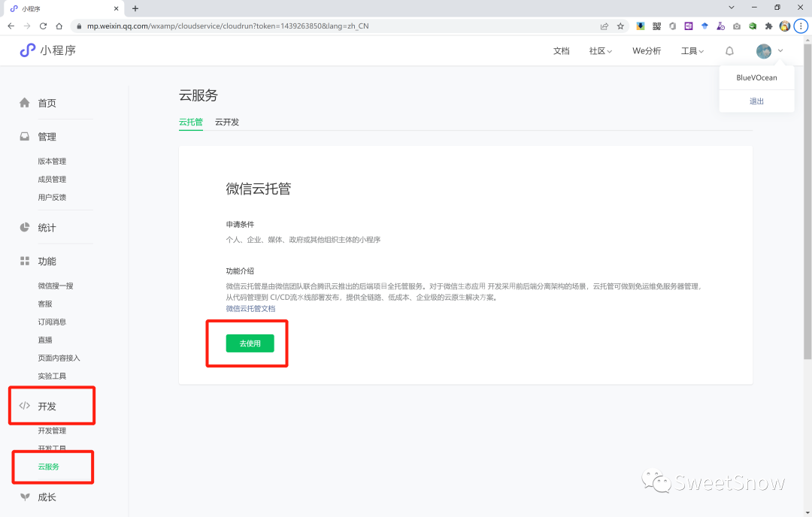The height and width of the screenshot is (517, 812).
Task: Open 微信搜一搜 in the sidebar
Action: click(56, 286)
